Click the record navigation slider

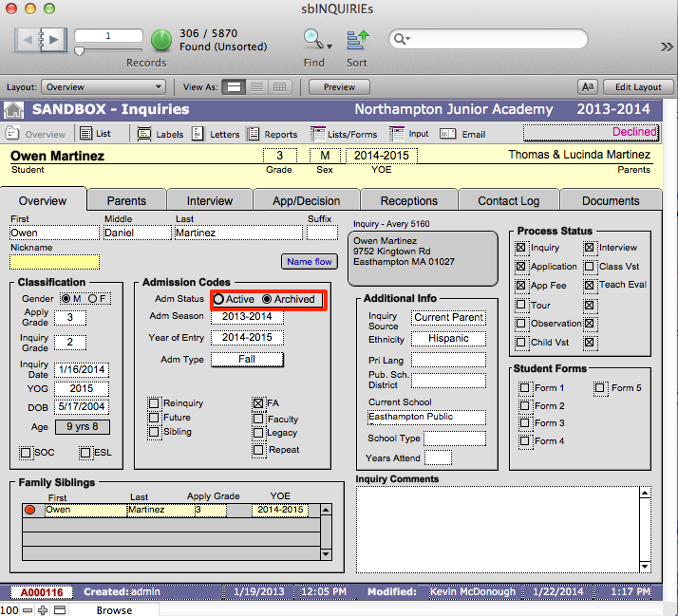80,50
